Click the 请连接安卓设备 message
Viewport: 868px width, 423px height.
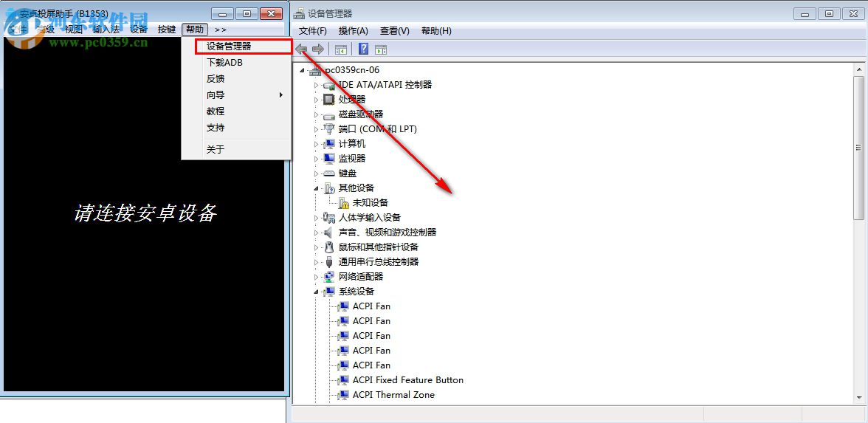(x=145, y=213)
